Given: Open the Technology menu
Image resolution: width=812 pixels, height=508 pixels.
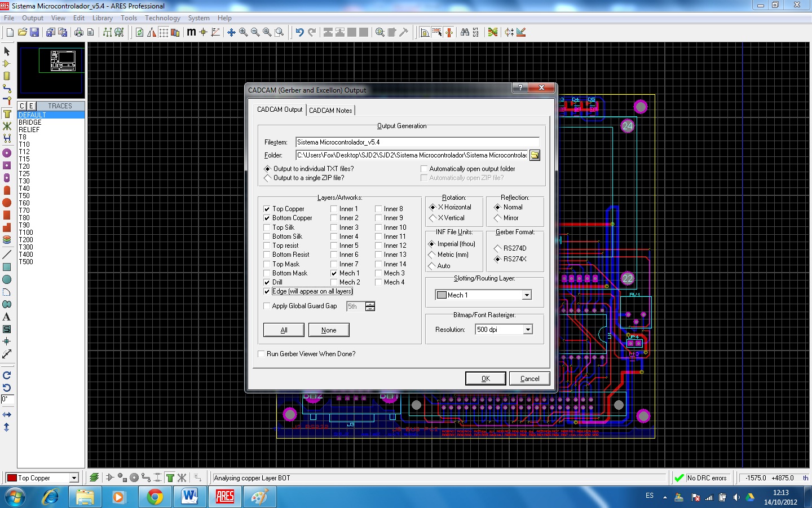Looking at the screenshot, I should coord(162,18).
